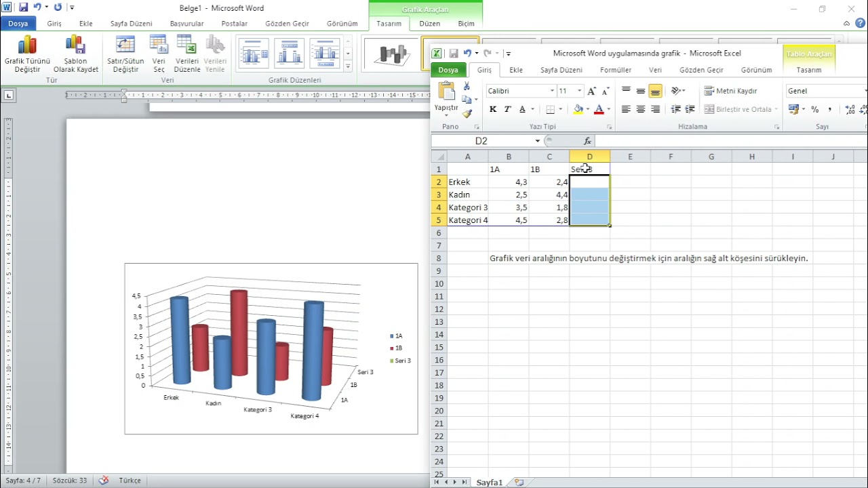Click the fx insert function icon
Viewport: 868px width, 488px height.
point(587,141)
